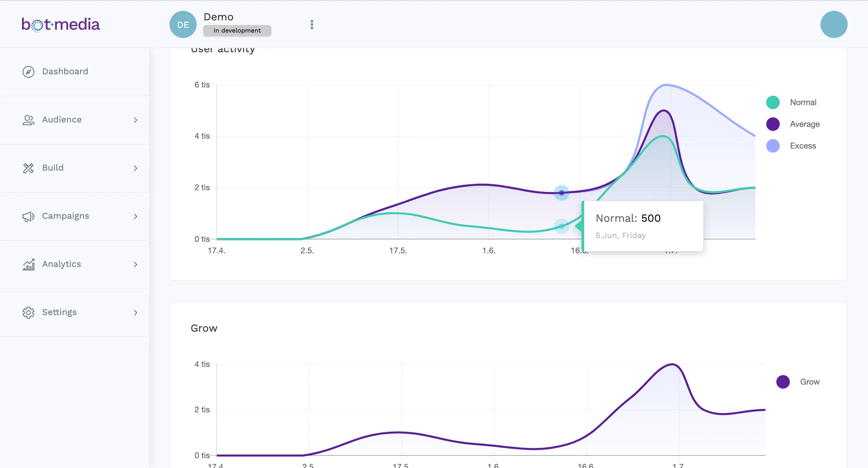Go to the Dashboard menu item
The height and width of the screenshot is (468, 868).
click(75, 72)
